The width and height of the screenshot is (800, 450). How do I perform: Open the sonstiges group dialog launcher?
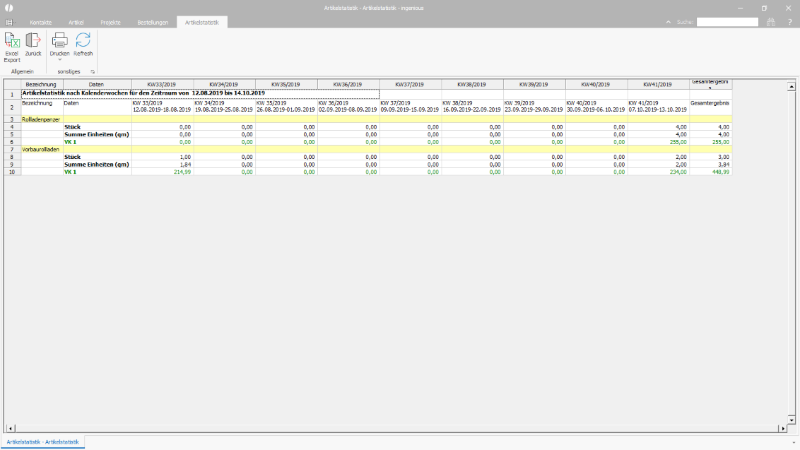(92, 72)
